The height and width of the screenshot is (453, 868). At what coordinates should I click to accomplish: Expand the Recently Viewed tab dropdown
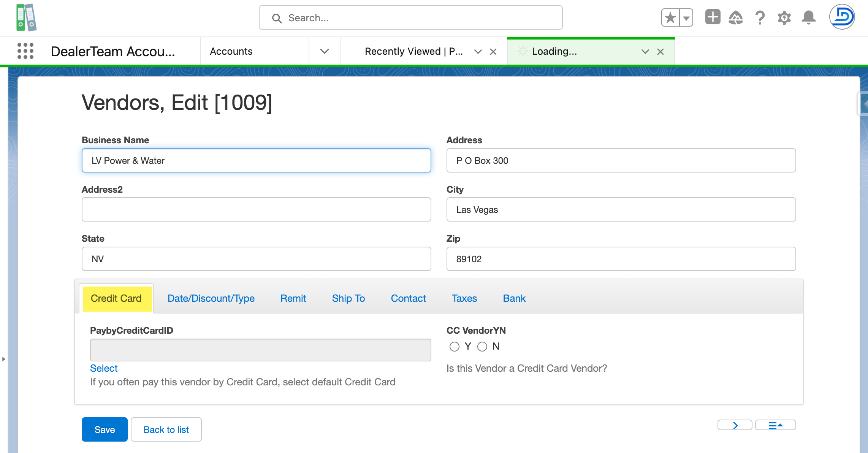click(x=478, y=51)
